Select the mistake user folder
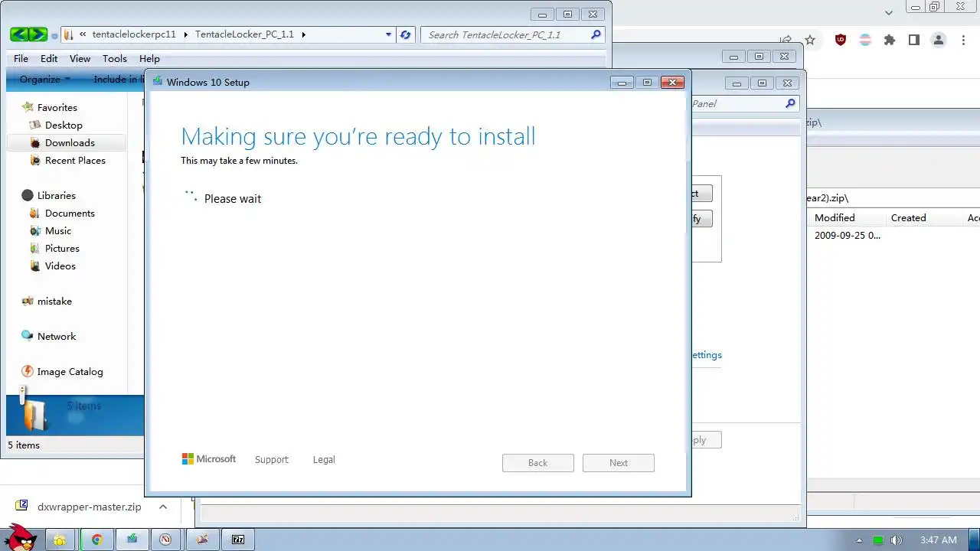Image resolution: width=980 pixels, height=551 pixels. pyautogui.click(x=54, y=302)
